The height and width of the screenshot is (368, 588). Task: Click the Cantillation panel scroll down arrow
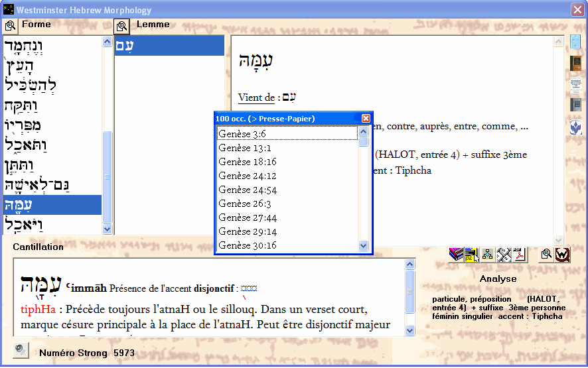(410, 330)
